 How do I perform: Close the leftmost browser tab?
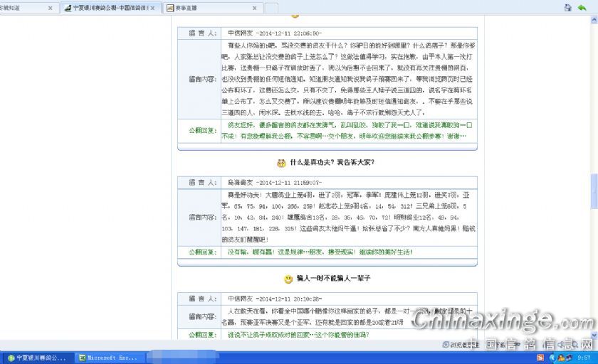pos(50,9)
